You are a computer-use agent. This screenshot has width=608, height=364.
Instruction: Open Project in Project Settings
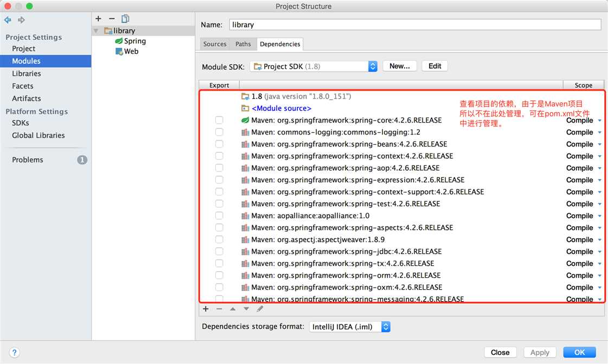pos(24,48)
